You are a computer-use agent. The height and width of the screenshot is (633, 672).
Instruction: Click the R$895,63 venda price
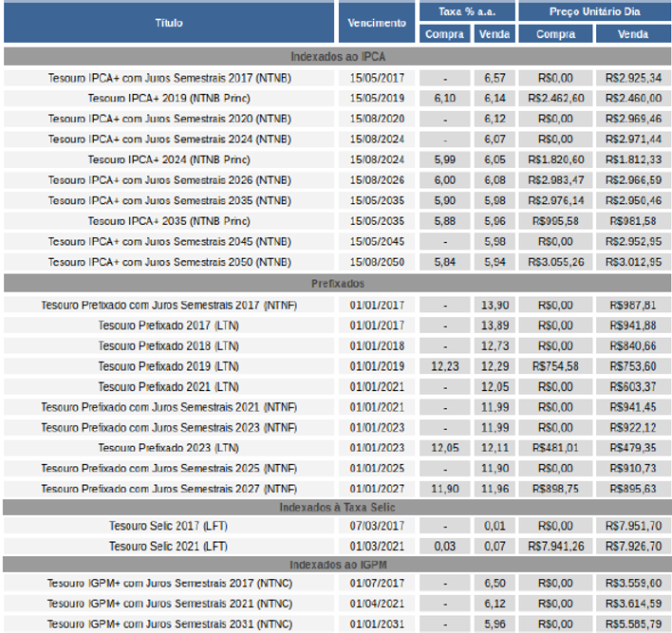[x=633, y=489]
